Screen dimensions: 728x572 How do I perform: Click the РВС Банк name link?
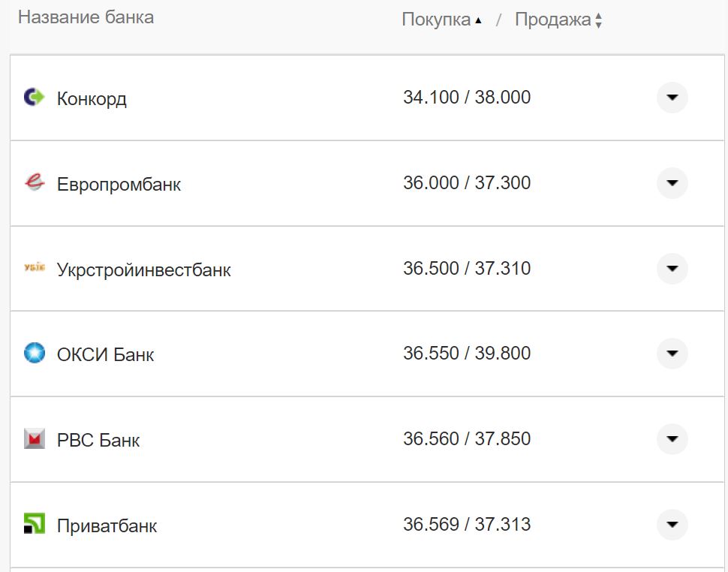point(98,439)
